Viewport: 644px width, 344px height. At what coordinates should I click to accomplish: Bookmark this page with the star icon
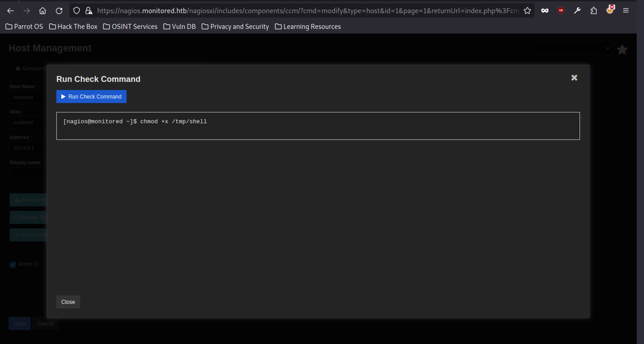pos(527,11)
